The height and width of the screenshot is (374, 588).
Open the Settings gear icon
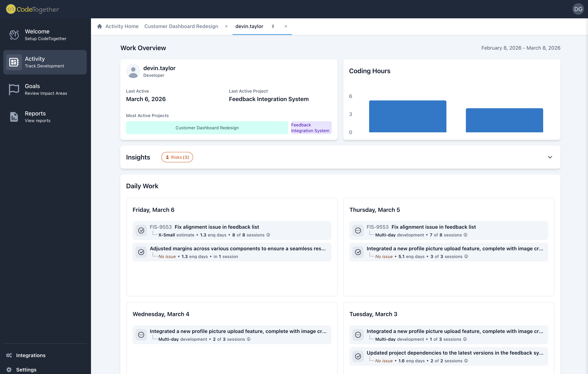[9, 370]
